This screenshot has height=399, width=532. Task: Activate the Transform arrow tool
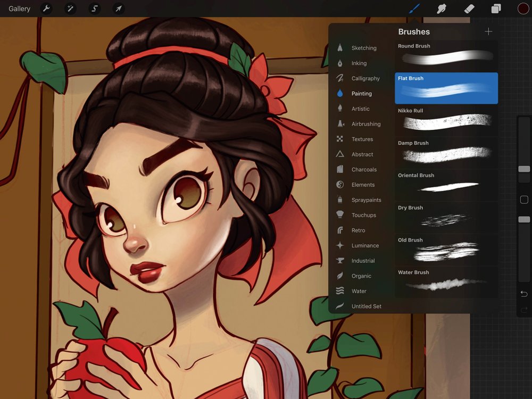coord(119,9)
